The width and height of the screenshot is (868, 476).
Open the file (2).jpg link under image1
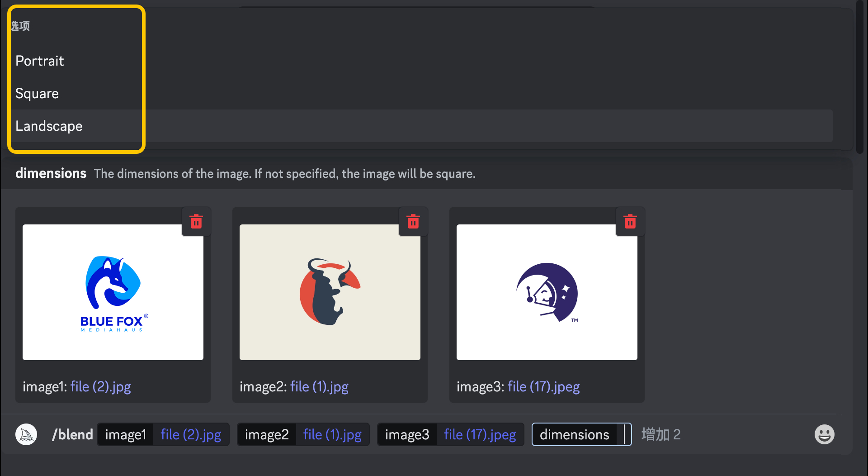point(100,386)
